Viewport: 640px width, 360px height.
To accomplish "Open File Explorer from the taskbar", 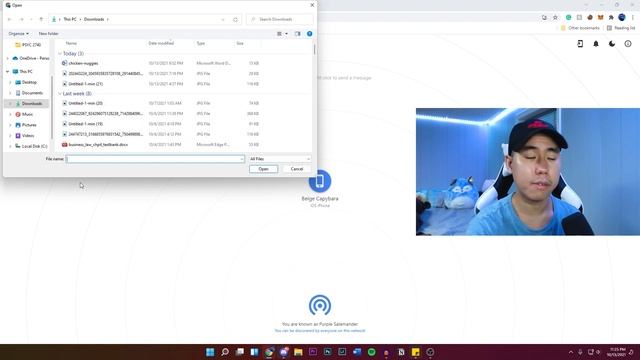I will (x=298, y=352).
